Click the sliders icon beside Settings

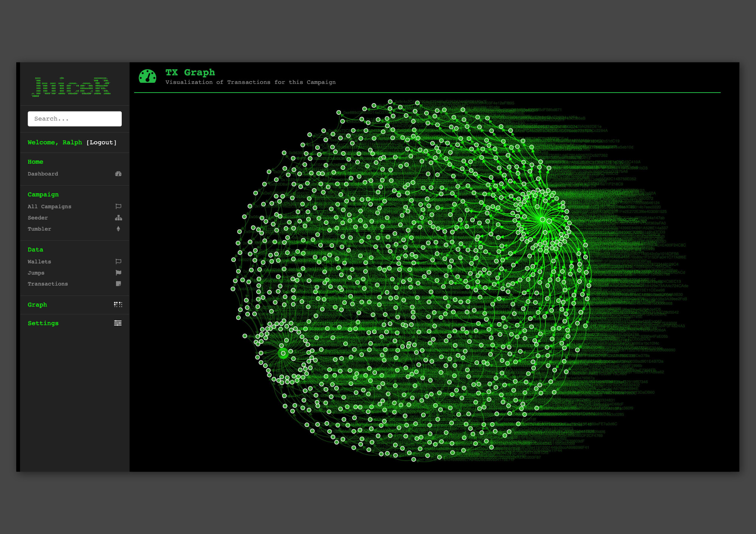coord(118,323)
